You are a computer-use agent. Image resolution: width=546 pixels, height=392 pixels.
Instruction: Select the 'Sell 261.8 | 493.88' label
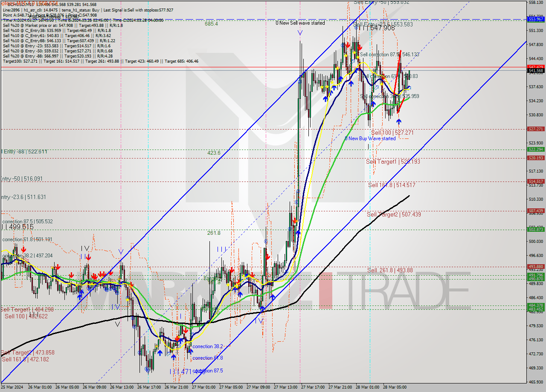click(390, 271)
